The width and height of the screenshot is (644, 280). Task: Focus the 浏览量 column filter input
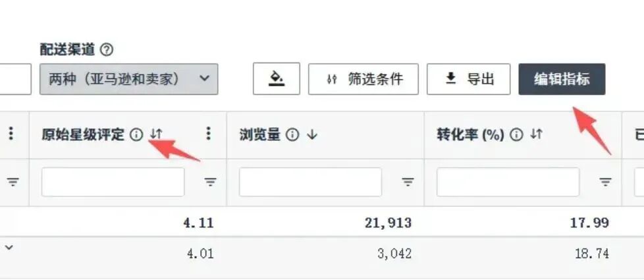[311, 182]
